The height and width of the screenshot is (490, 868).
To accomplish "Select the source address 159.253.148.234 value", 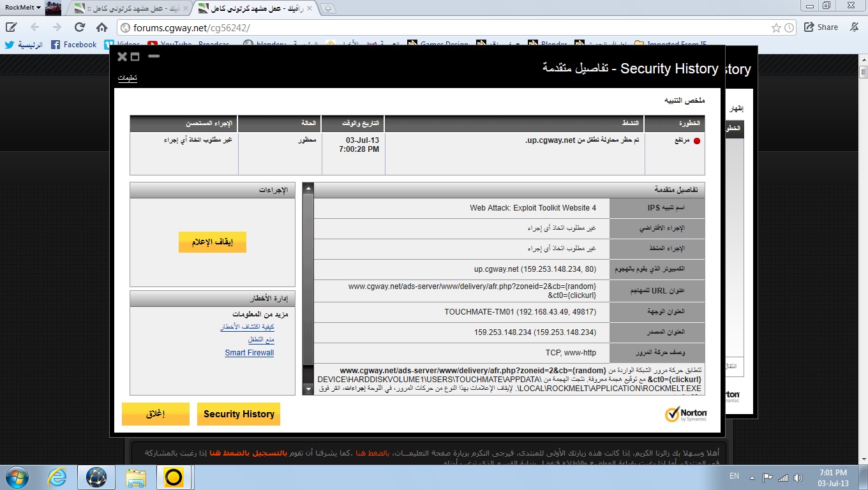I will pos(535,332).
